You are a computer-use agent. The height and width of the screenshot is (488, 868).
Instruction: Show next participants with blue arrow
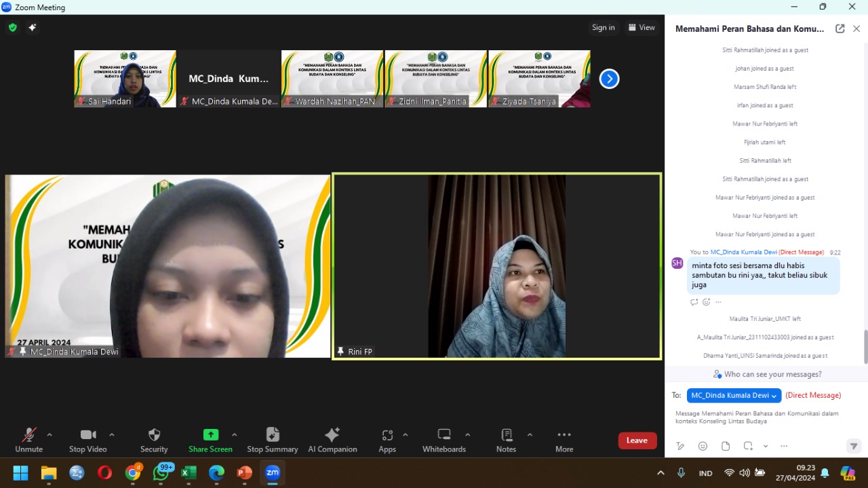click(609, 79)
